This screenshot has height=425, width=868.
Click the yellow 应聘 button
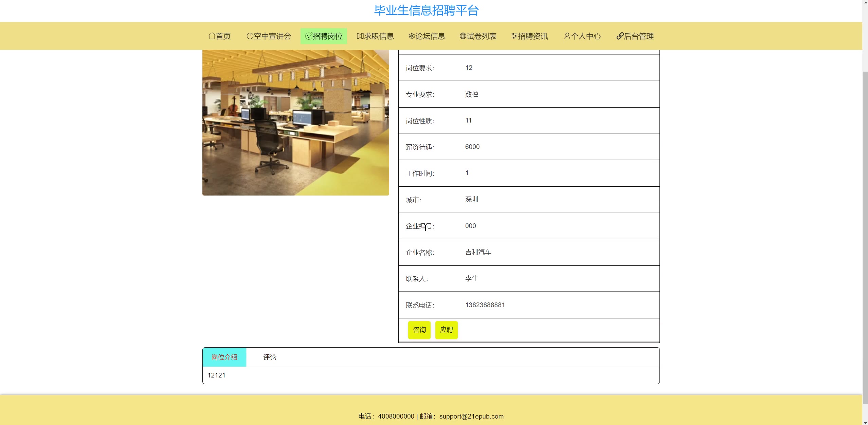pos(446,330)
